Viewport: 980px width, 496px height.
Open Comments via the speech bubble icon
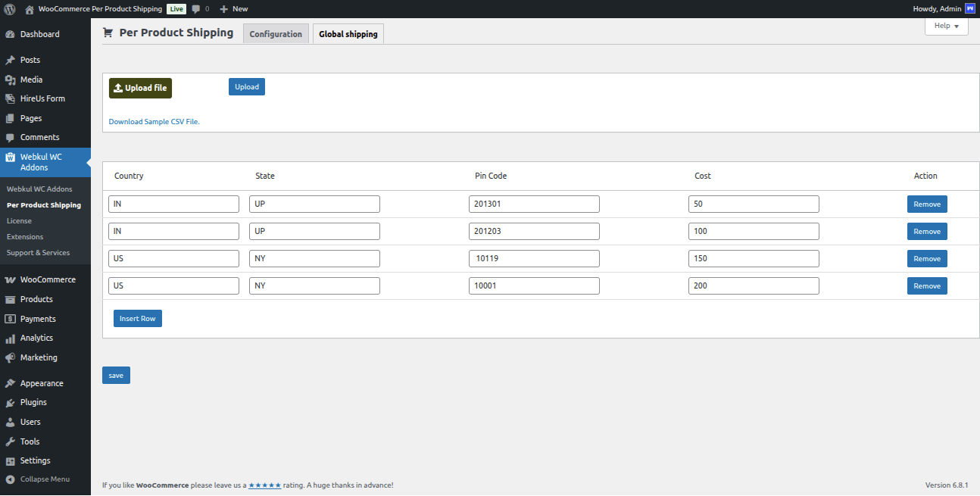[x=195, y=8]
